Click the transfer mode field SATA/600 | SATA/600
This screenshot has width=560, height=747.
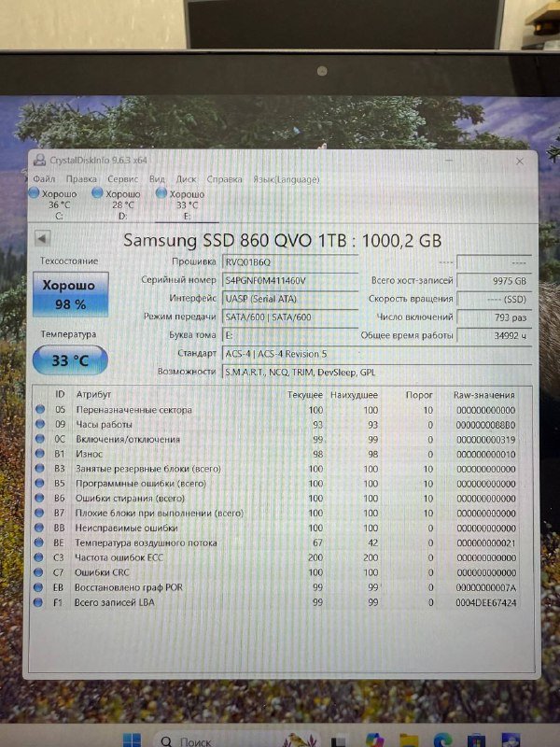coord(290,317)
